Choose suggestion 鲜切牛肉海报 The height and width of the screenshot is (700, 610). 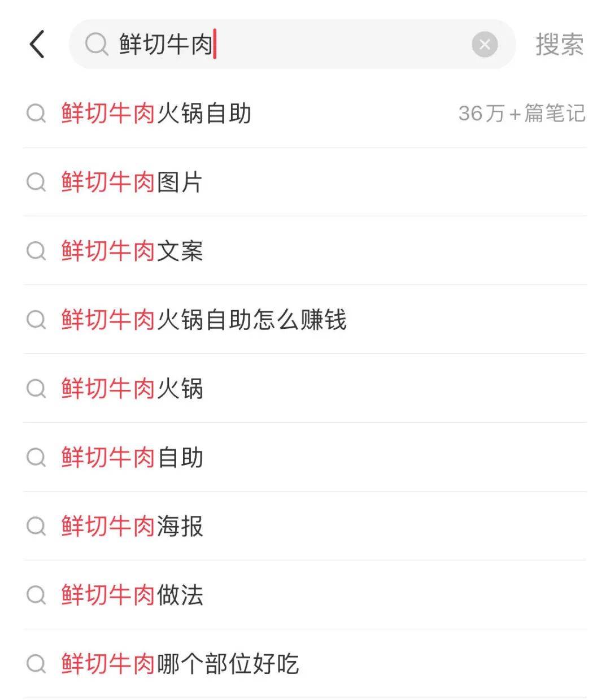(x=132, y=526)
